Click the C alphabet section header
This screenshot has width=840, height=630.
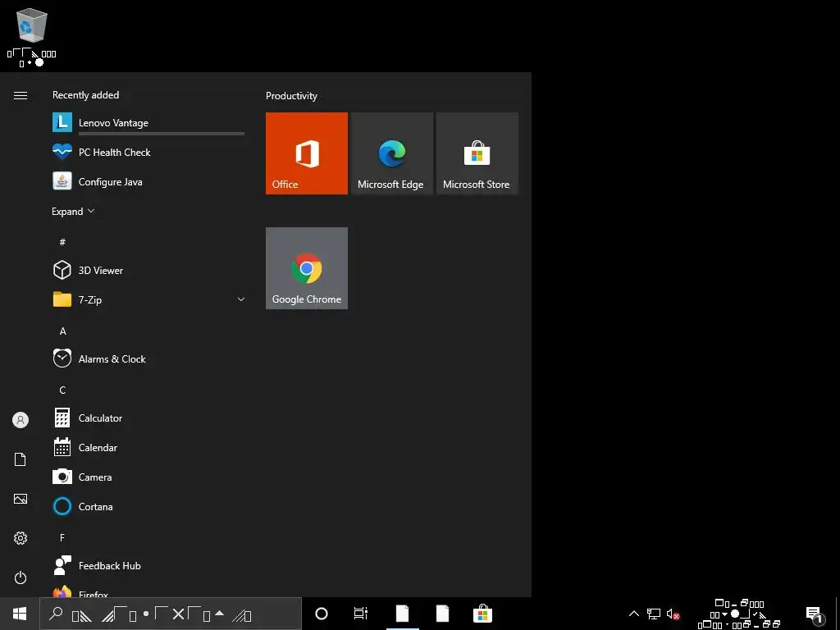click(62, 390)
